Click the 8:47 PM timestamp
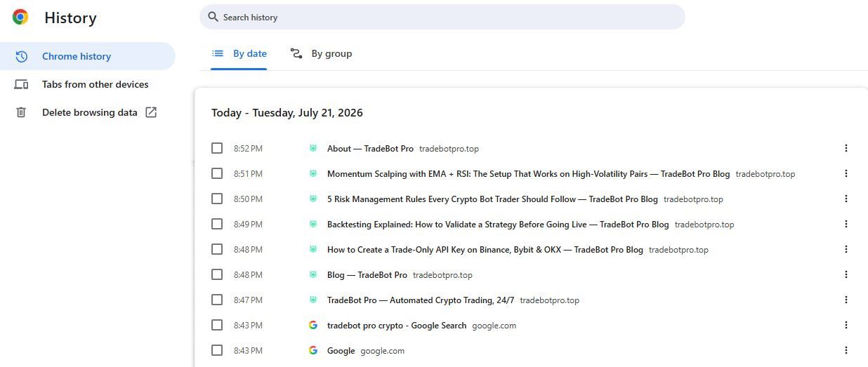This screenshot has height=367, width=868. coord(248,300)
